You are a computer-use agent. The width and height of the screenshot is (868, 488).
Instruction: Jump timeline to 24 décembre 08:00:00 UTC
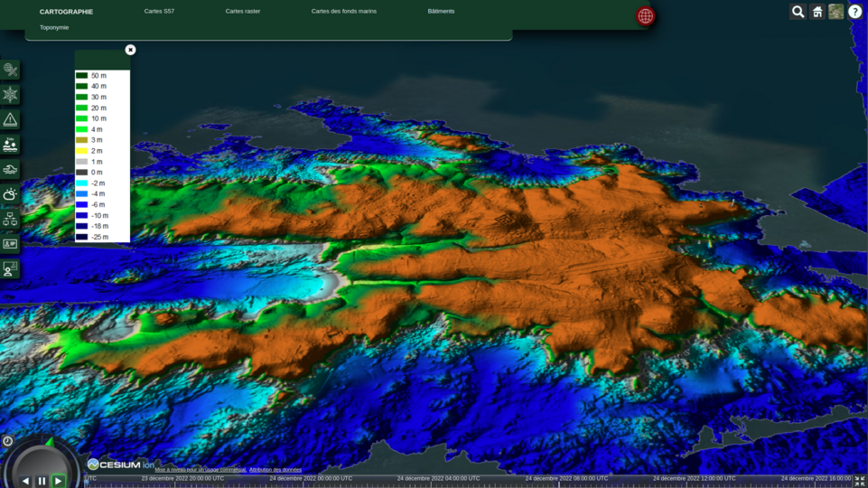pyautogui.click(x=566, y=479)
